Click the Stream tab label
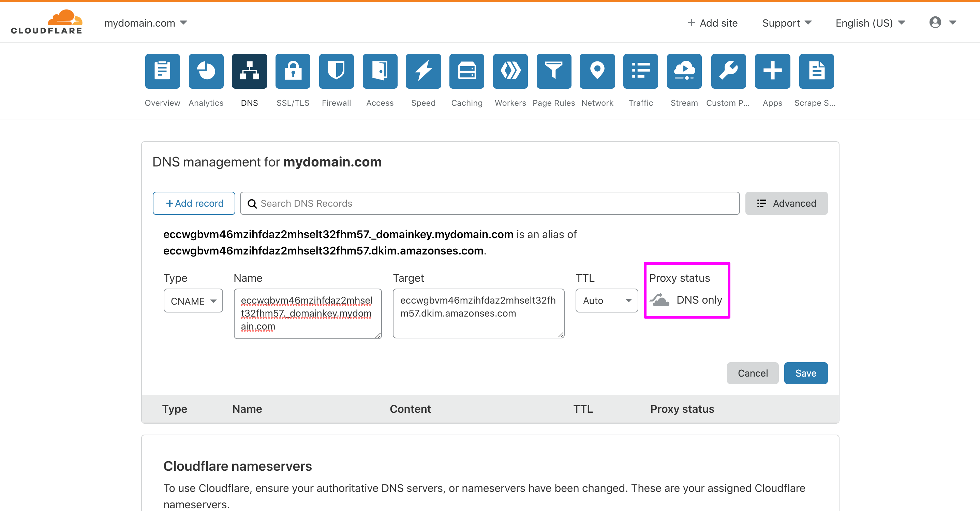Image resolution: width=980 pixels, height=511 pixels. (x=684, y=103)
